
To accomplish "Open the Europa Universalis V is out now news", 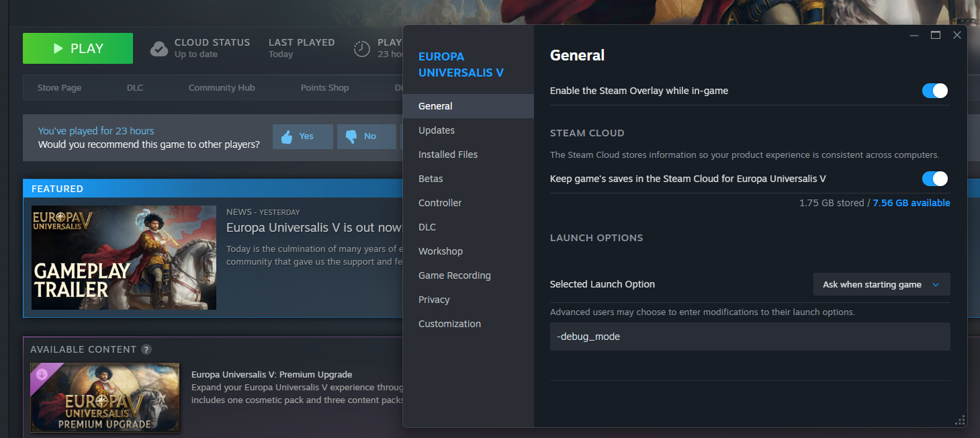I will [314, 228].
